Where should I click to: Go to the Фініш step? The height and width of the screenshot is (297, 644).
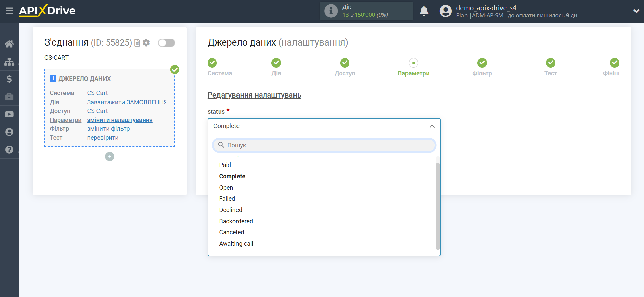(611, 67)
